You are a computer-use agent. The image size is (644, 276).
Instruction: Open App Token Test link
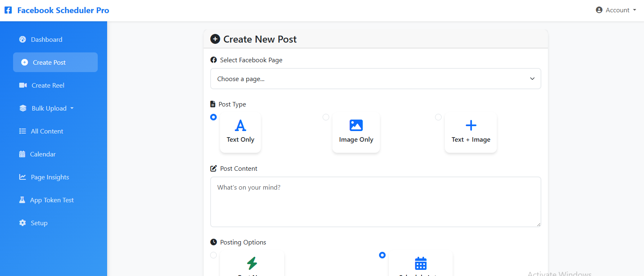pos(55,200)
